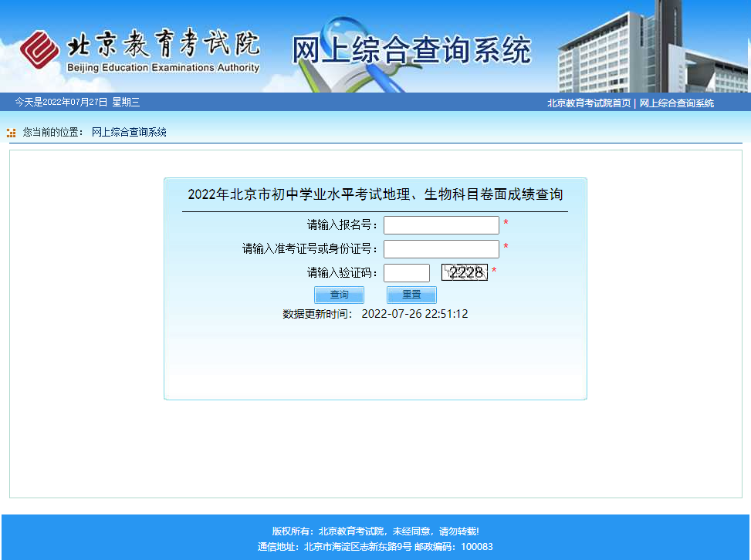The height and width of the screenshot is (560, 751).
Task: Click the footer copyright 版权所有 text
Action: click(x=375, y=531)
